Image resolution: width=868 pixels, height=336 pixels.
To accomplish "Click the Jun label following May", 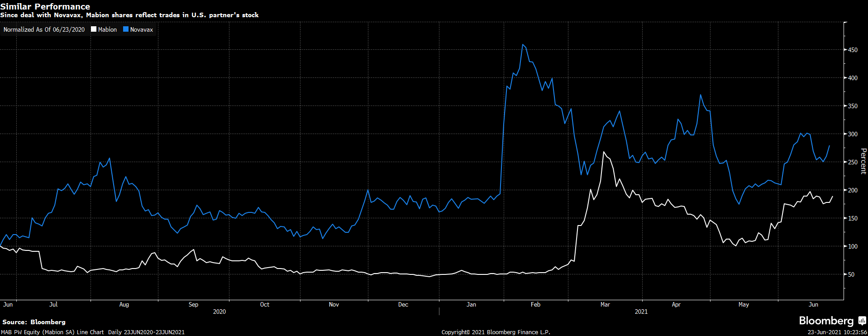I will 813,304.
